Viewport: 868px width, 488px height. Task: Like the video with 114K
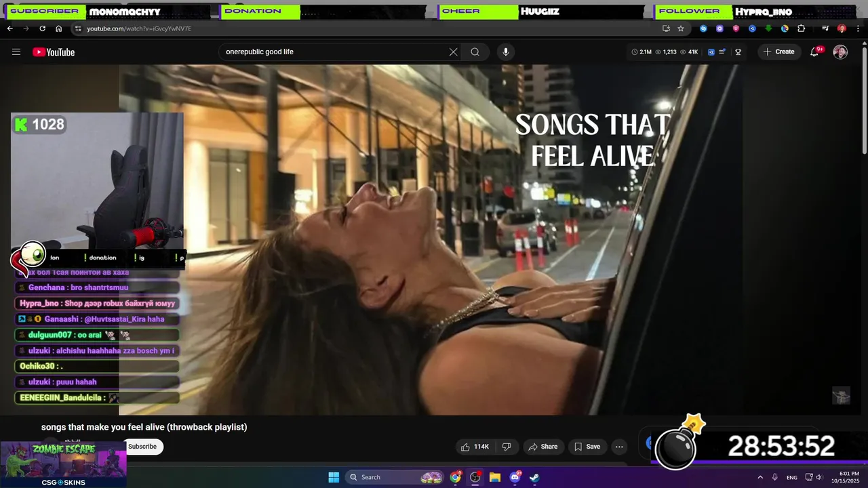pos(475,447)
